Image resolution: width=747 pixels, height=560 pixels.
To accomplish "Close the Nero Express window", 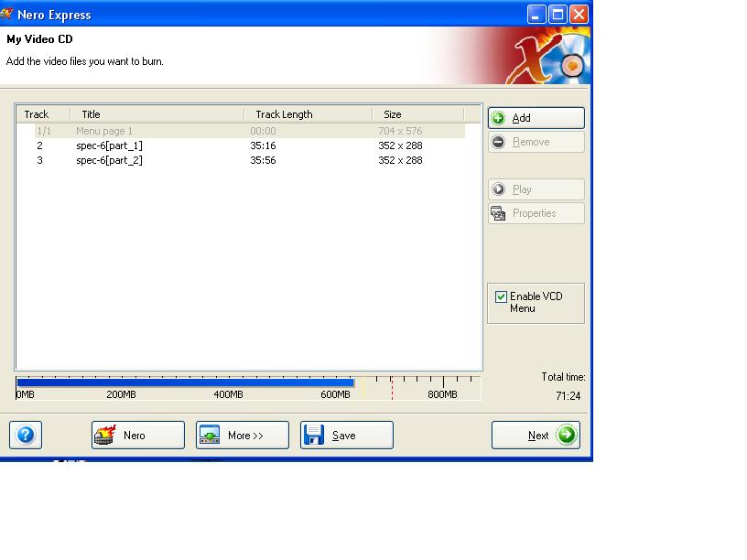I will click(579, 15).
